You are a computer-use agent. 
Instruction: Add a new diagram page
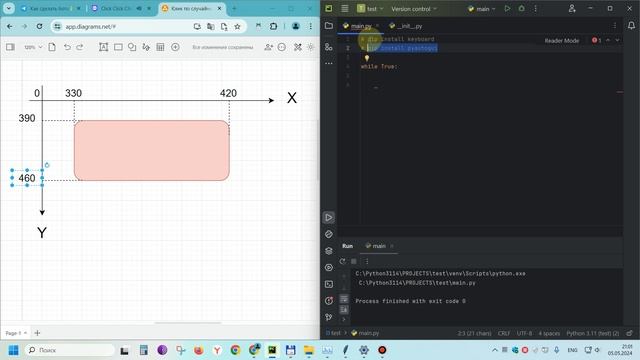37,333
